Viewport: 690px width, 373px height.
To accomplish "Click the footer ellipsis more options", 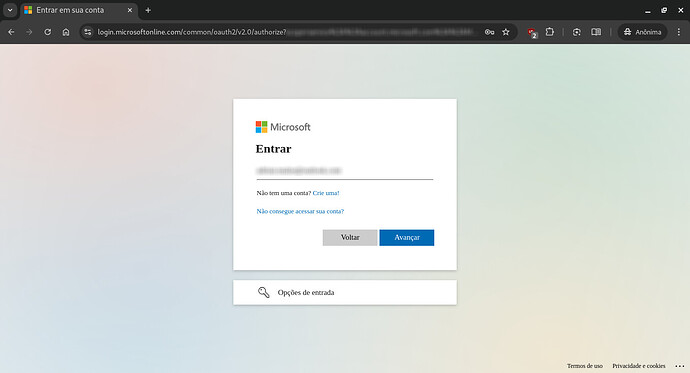I will pos(679,366).
